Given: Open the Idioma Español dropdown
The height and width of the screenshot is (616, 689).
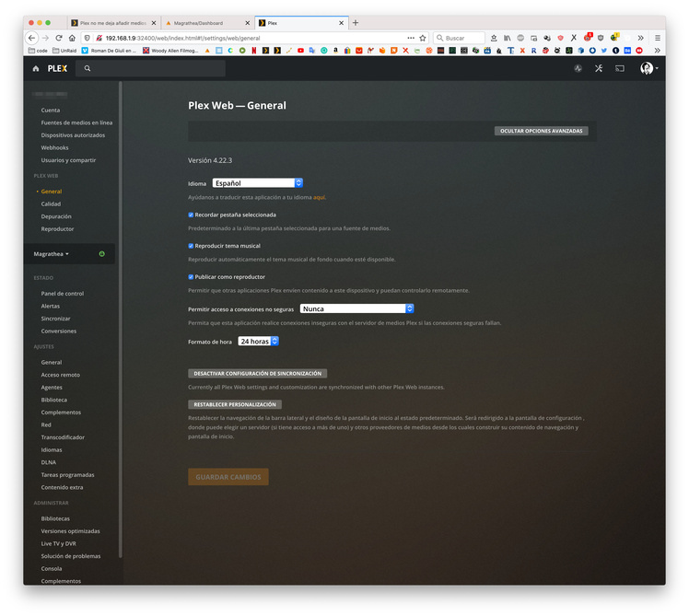Looking at the screenshot, I should click(258, 183).
